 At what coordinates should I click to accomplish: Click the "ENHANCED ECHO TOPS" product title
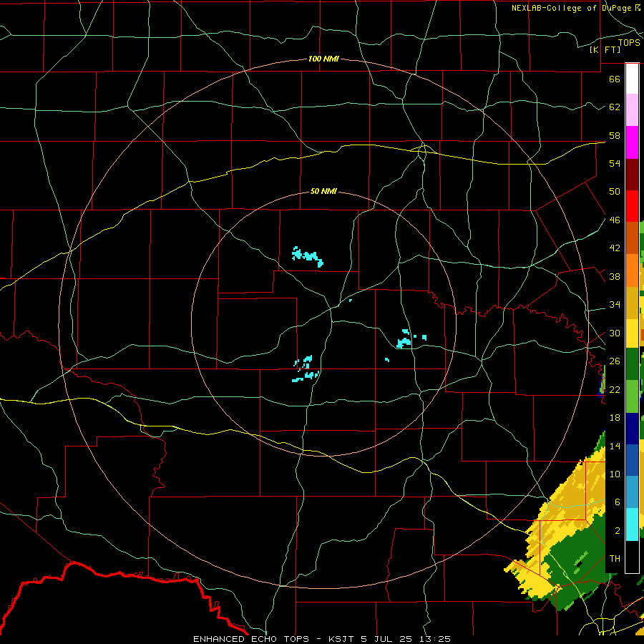coord(251,639)
